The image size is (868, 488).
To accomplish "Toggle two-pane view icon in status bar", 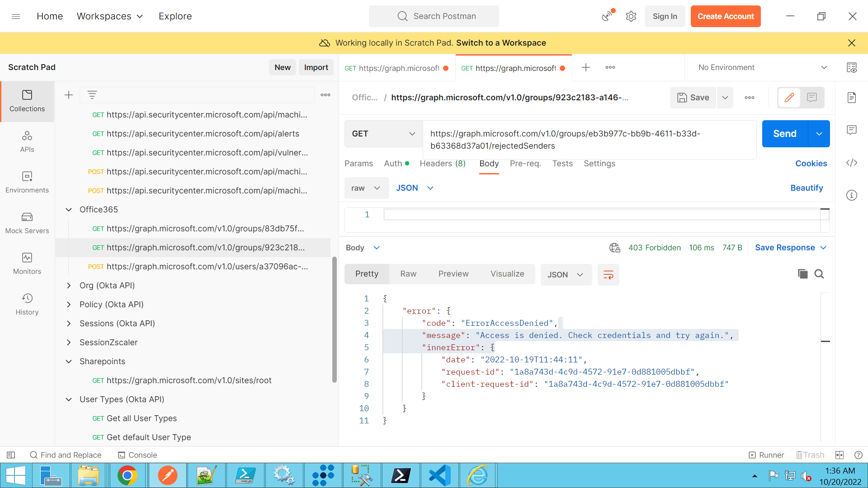I will [840, 455].
